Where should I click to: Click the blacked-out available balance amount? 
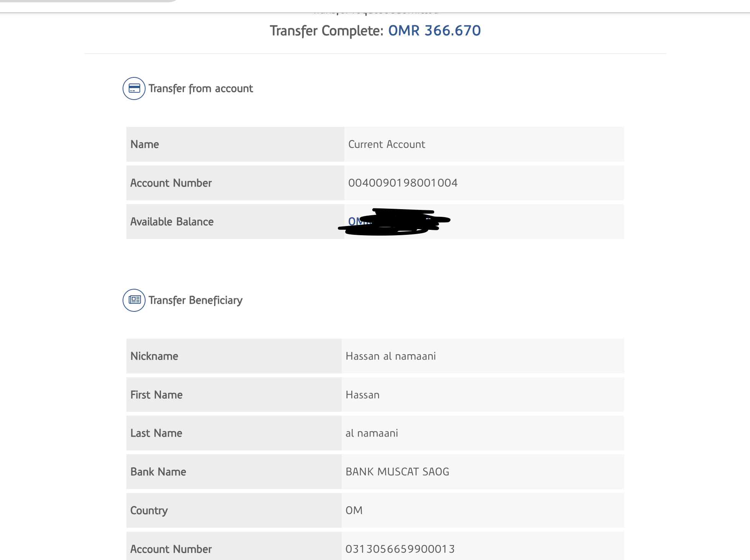pos(395,222)
